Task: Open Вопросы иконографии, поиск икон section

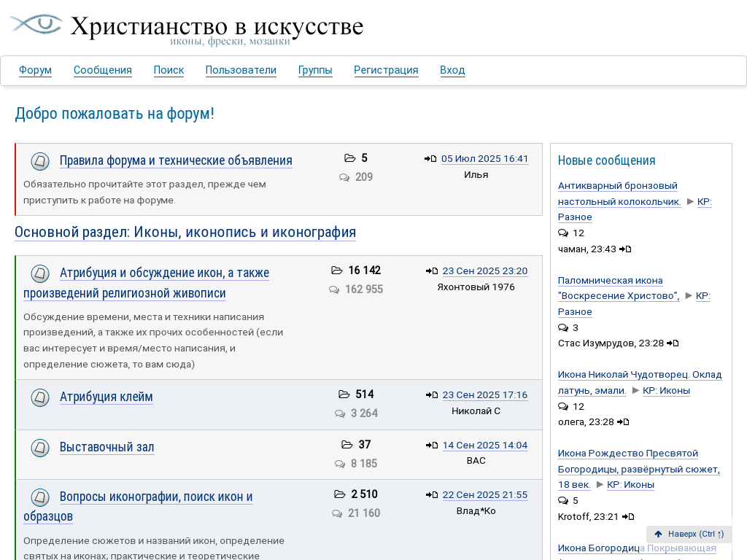Action: (156, 497)
